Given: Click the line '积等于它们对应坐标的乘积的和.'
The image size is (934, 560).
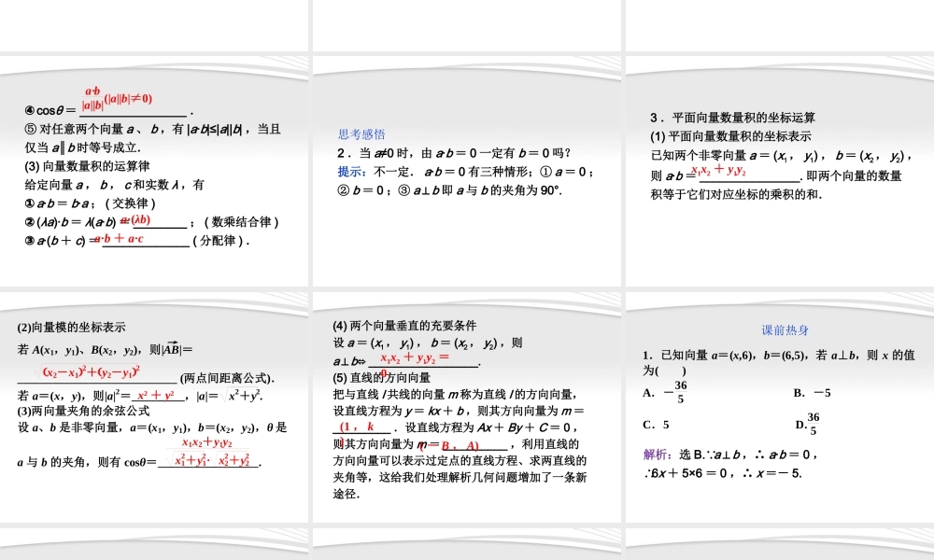Looking at the screenshot, I should (736, 194).
